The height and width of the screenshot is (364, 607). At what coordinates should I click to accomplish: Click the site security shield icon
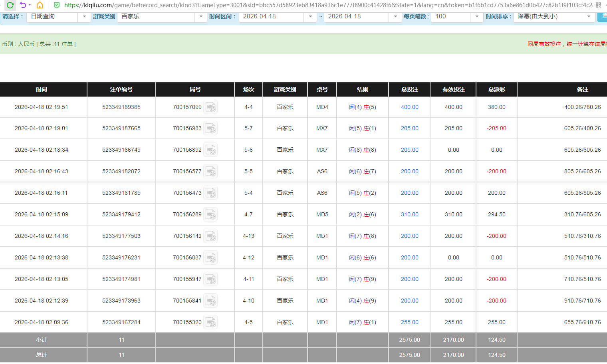tap(57, 5)
